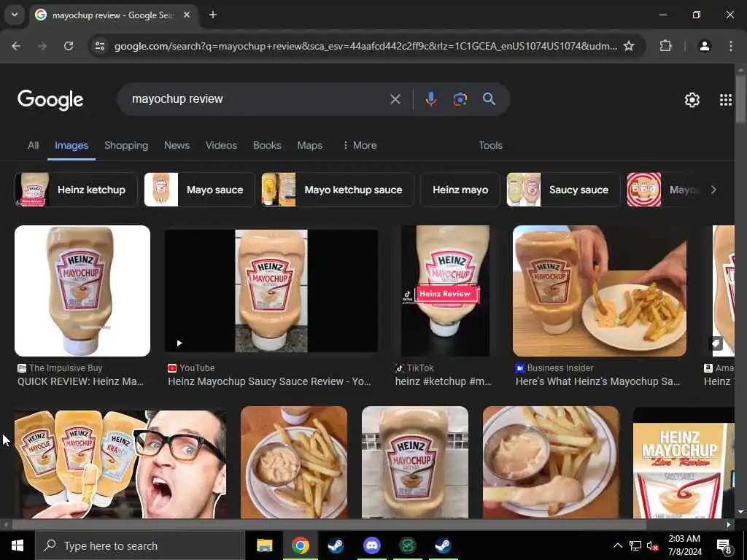The height and width of the screenshot is (560, 747).
Task: Show next suggestion chips with arrow
Action: [713, 190]
